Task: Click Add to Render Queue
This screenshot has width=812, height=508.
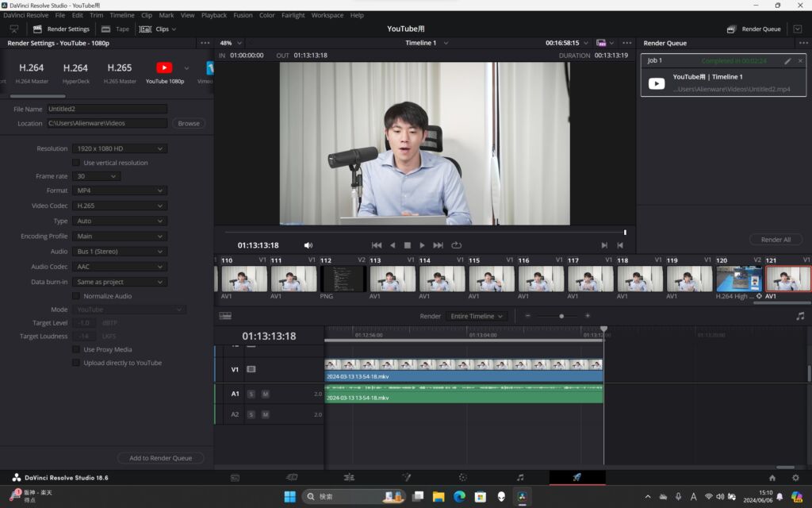Action: (160, 458)
